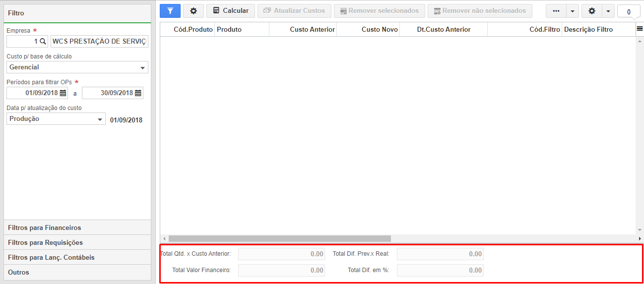Click the horizontal scrollbar thumb
The image size is (644, 284).
(x=280, y=238)
